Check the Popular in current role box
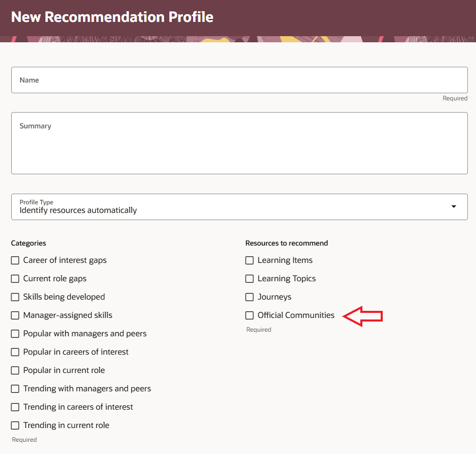476x454 pixels. tap(15, 370)
